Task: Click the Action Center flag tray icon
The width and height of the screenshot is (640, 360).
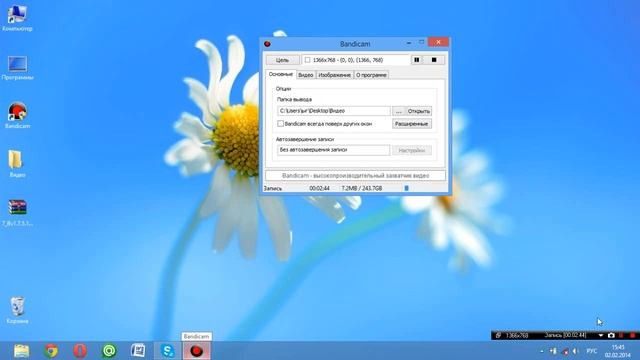Action: click(x=565, y=351)
